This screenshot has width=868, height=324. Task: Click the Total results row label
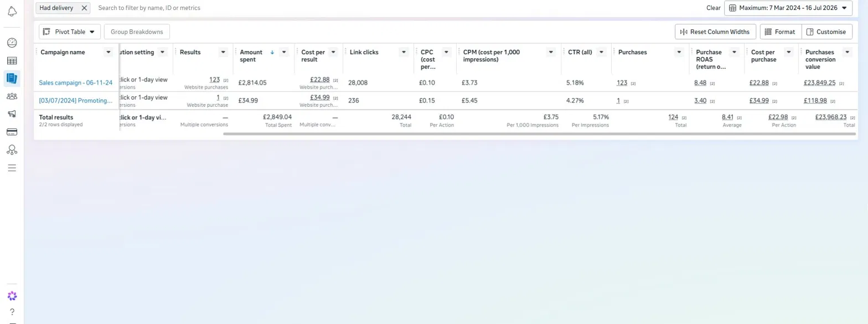[56, 117]
